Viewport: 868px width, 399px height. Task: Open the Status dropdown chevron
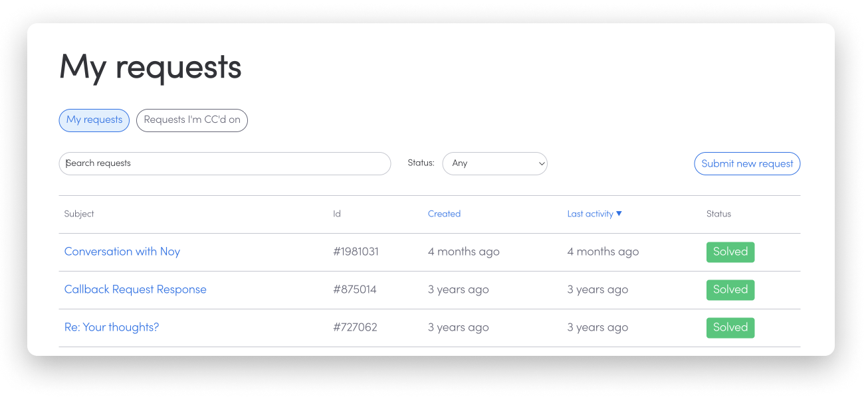tap(542, 163)
